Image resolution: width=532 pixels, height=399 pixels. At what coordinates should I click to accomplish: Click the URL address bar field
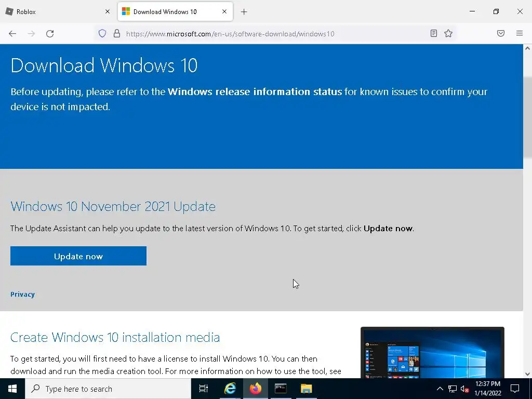(275, 34)
